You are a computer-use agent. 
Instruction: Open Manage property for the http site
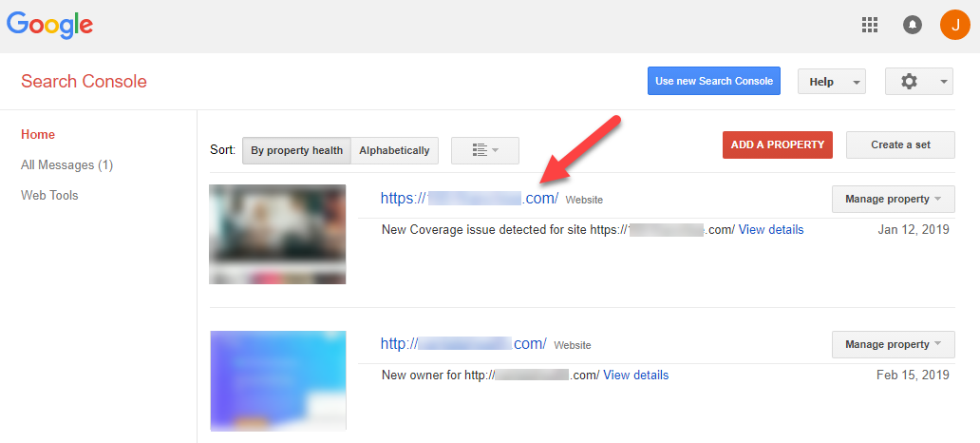click(894, 344)
